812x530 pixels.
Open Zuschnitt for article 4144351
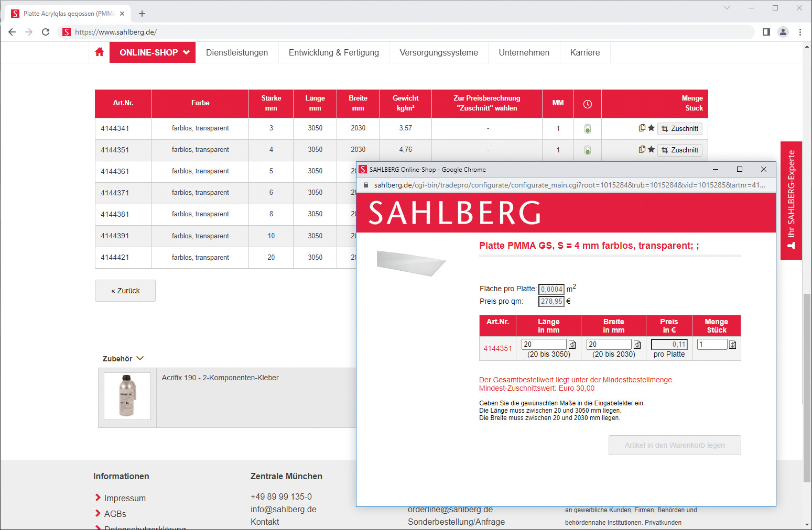(680, 150)
